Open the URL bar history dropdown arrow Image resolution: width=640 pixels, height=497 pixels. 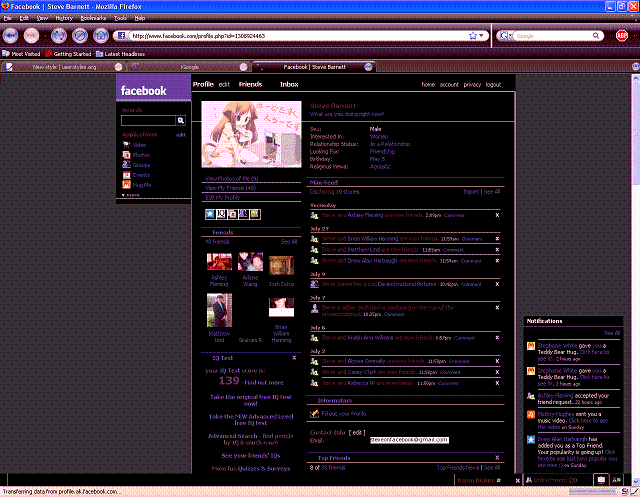pyautogui.click(x=482, y=36)
